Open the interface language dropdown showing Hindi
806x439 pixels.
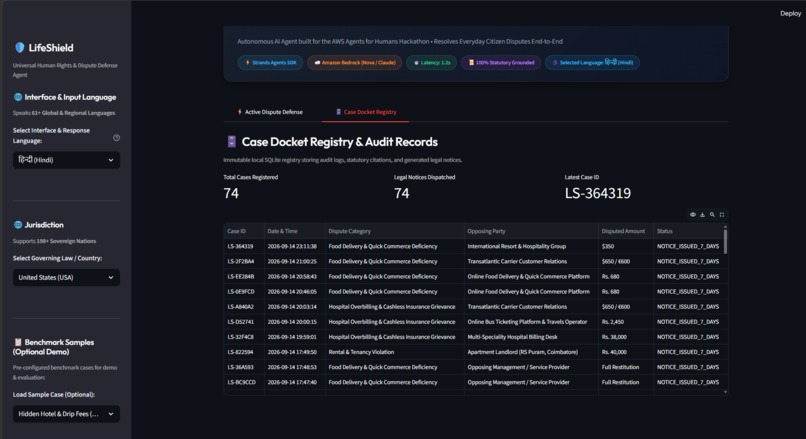(x=66, y=160)
